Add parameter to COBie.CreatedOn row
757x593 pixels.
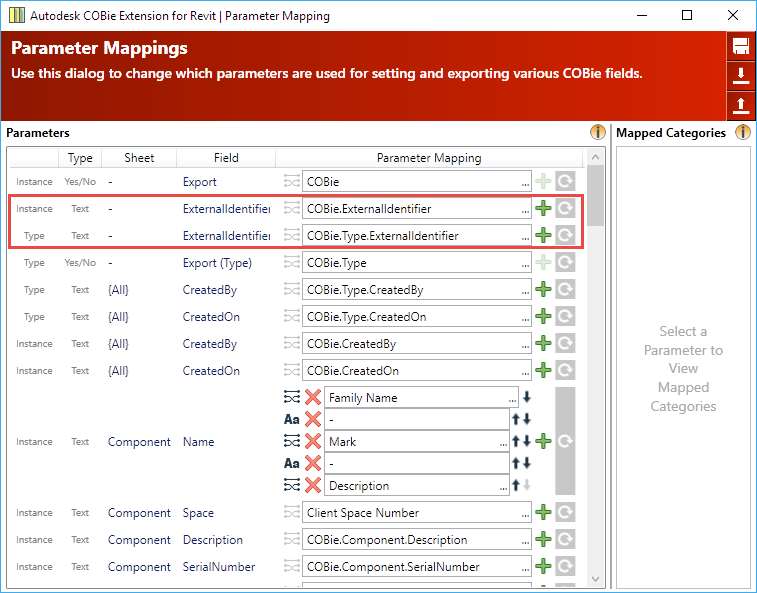543,371
